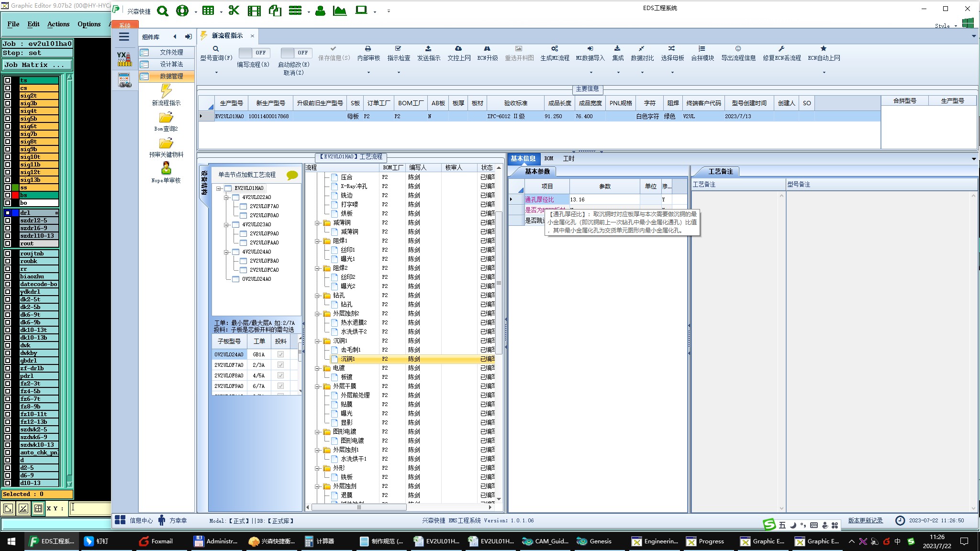
Task: Open the Bom查询2 folder icon
Action: 166,118
